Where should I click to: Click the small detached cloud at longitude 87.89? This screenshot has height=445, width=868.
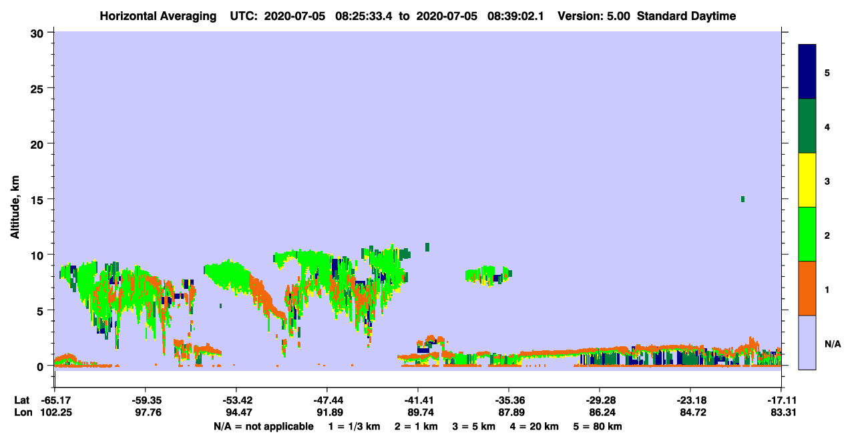tap(489, 276)
